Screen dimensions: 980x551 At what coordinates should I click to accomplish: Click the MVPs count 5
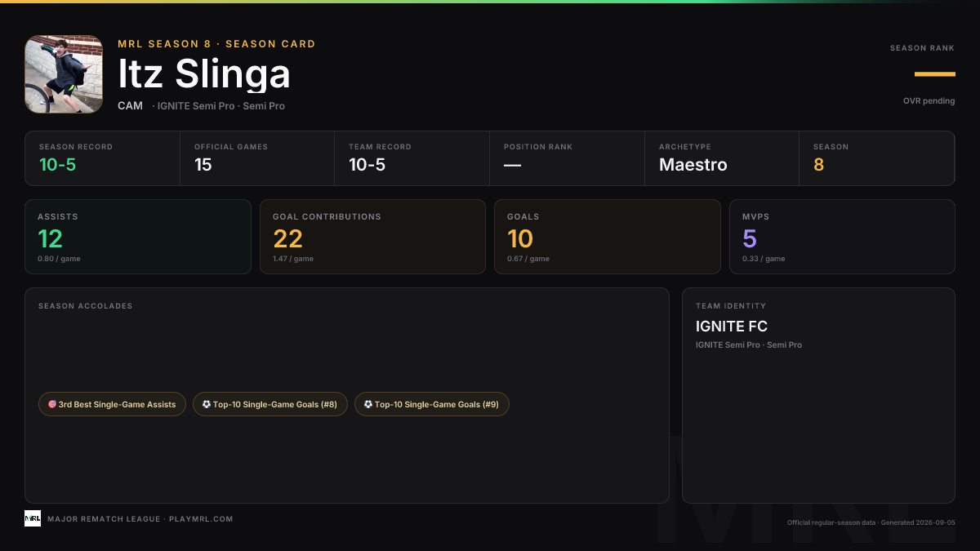coord(750,238)
